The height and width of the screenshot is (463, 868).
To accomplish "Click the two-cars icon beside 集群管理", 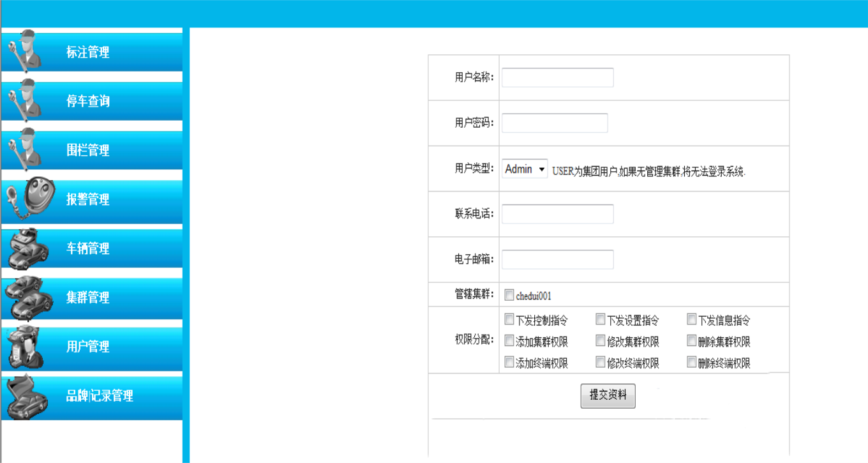I will tap(28, 298).
